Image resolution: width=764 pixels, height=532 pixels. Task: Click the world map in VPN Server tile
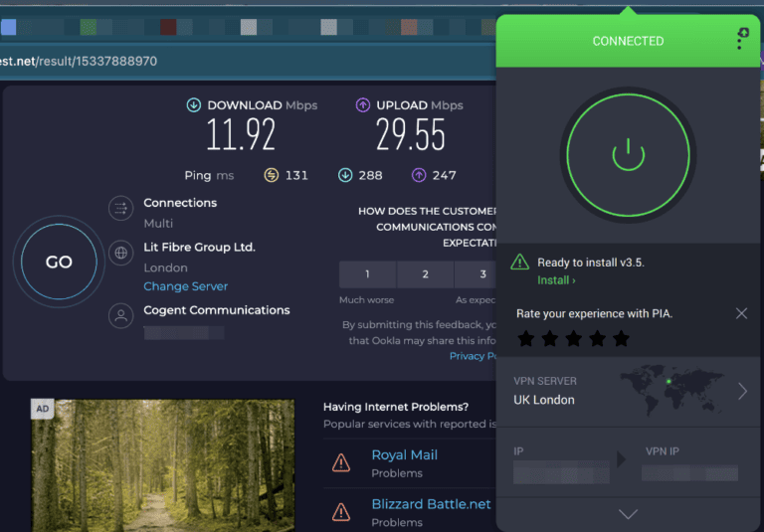pos(671,389)
